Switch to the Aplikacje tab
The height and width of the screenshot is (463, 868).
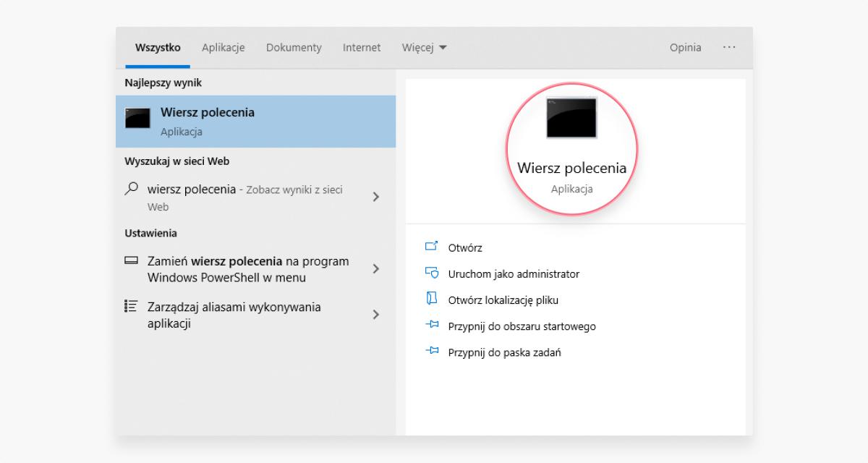223,48
